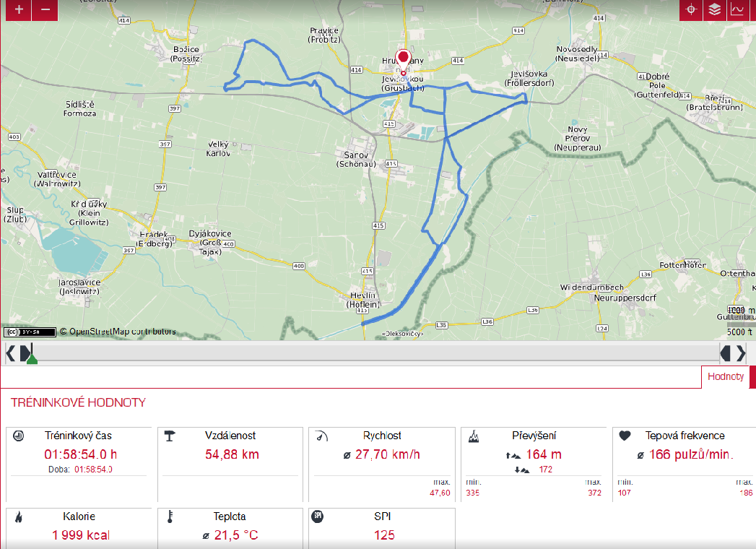Show the elevation graph chart icon

(x=737, y=10)
